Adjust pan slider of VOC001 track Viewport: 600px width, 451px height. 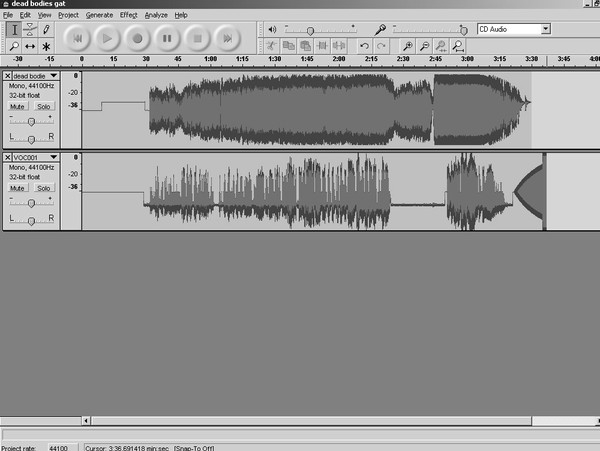(x=31, y=220)
